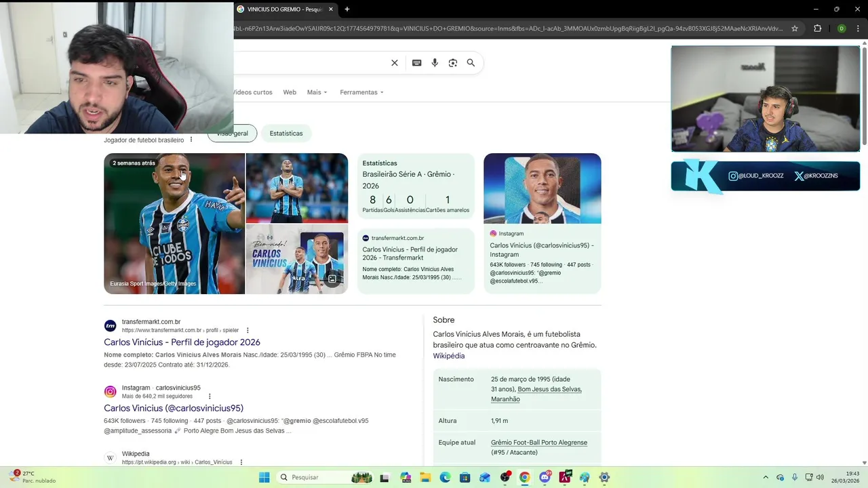This screenshot has height=488, width=868.
Task: Click the Chrome address bar URL
Action: click(x=509, y=28)
